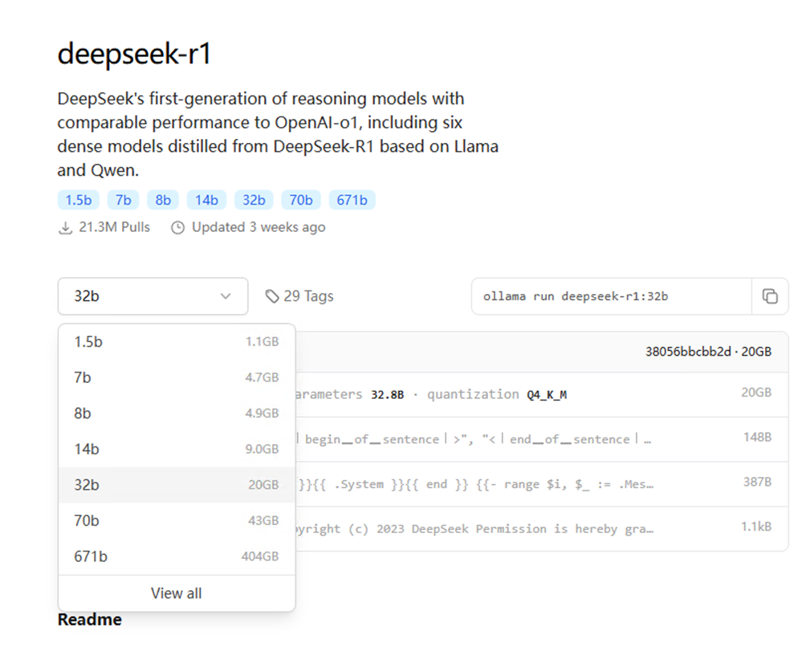The image size is (802, 672).
Task: Click the 8b blue tag badge
Action: click(163, 200)
